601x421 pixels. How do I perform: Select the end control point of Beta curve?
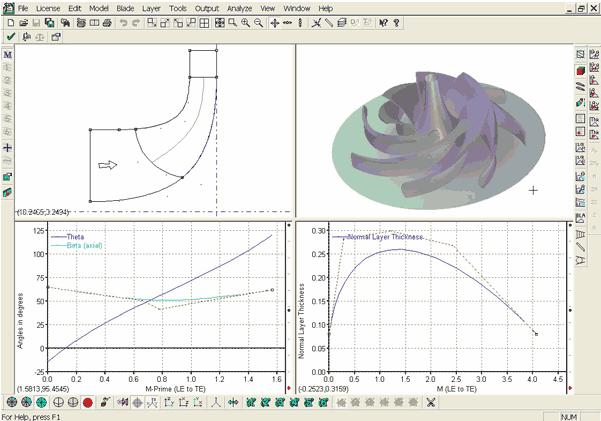coord(273,290)
